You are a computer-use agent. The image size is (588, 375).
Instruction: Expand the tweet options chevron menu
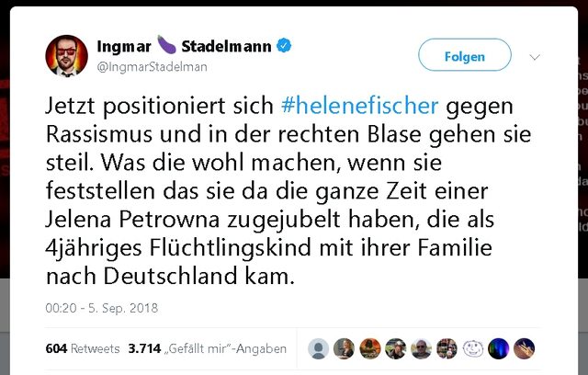tap(535, 57)
